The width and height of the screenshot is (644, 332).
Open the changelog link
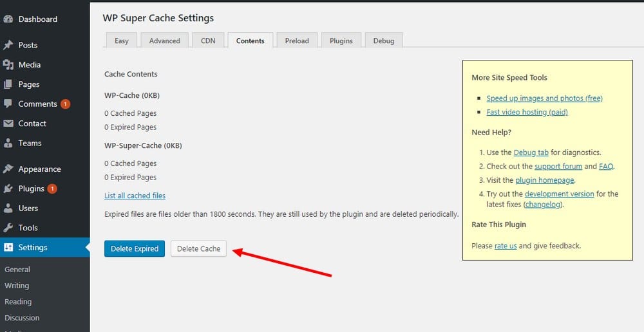coord(543,205)
